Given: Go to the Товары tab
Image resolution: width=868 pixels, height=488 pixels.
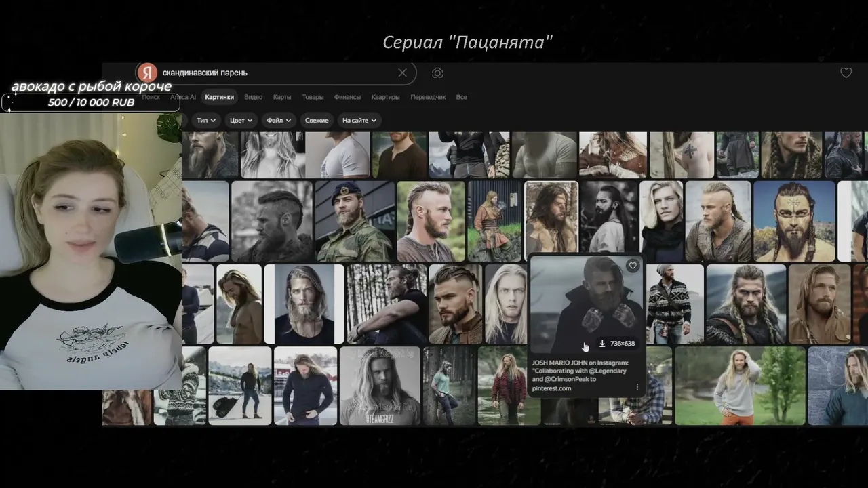Looking at the screenshot, I should [x=313, y=97].
